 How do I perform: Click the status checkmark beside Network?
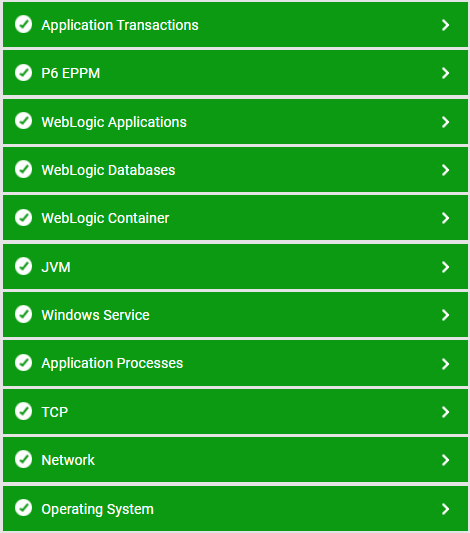point(23,459)
